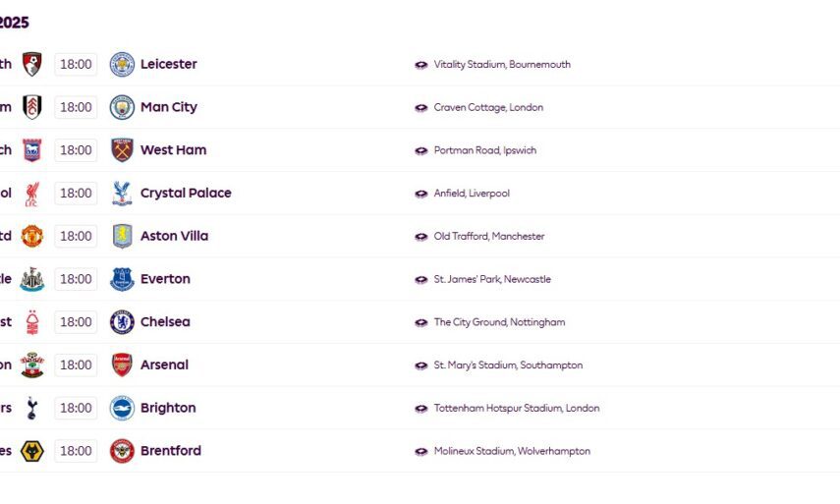Screen dimensions: 840x504
Task: Click the Chelsea club crest
Action: [122, 322]
